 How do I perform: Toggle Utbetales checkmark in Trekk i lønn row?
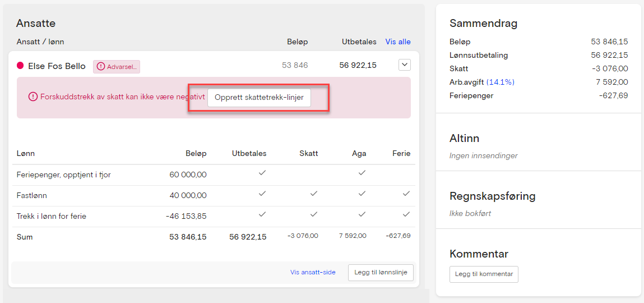click(262, 214)
